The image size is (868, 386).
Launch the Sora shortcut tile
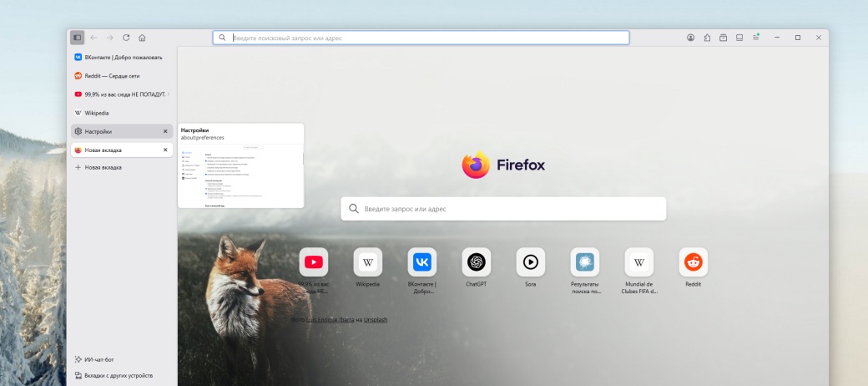(x=531, y=262)
